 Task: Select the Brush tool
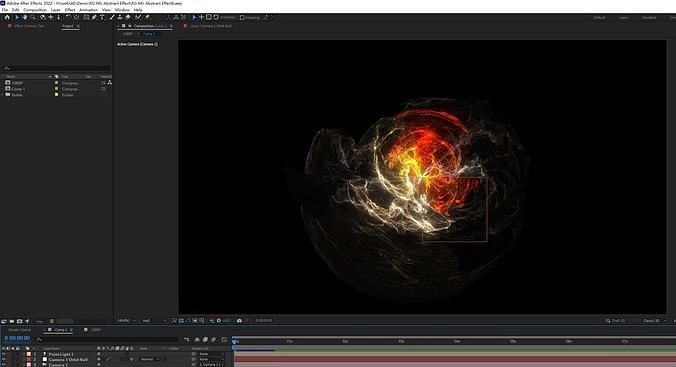coord(112,17)
